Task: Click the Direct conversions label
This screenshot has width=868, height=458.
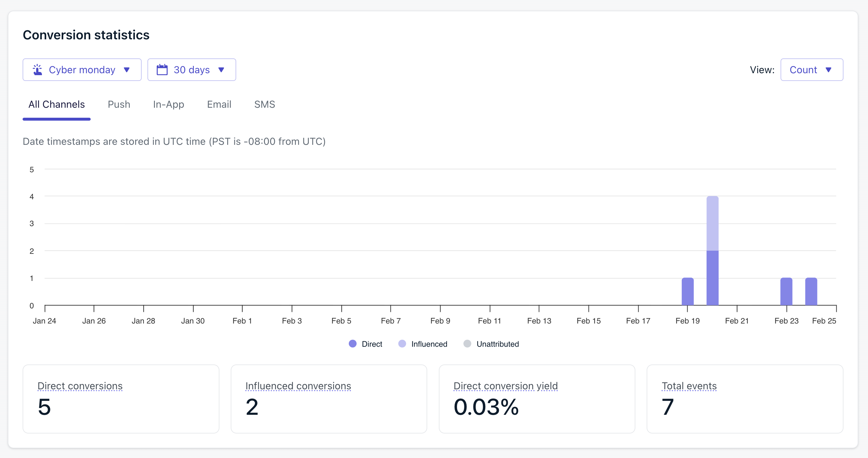Action: 80,386
